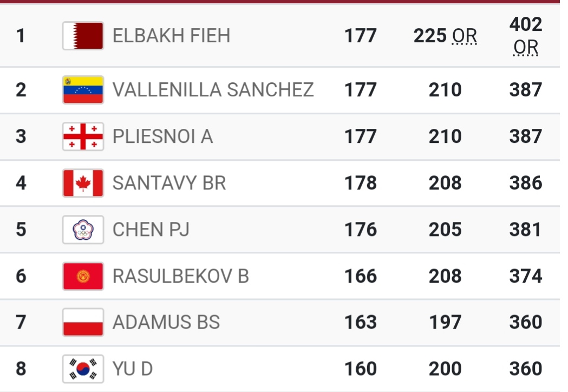Click the OR label beside 225
The height and width of the screenshot is (392, 568).
465,36
